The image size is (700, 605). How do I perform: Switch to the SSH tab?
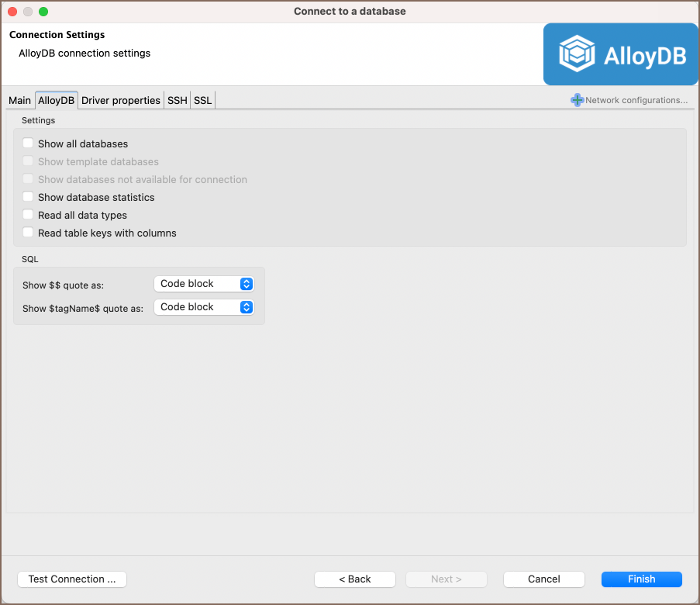(178, 100)
